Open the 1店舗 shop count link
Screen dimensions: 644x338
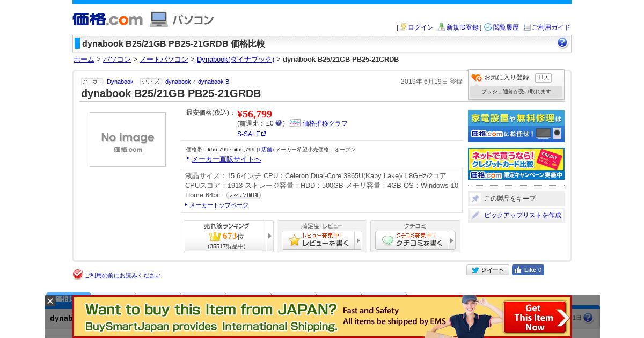coord(265,150)
